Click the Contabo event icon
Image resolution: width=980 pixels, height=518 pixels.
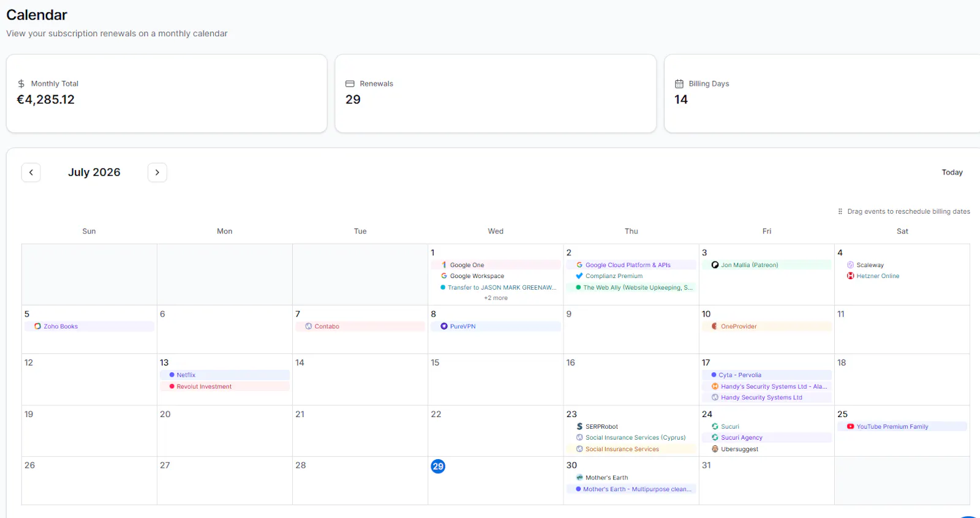point(308,326)
